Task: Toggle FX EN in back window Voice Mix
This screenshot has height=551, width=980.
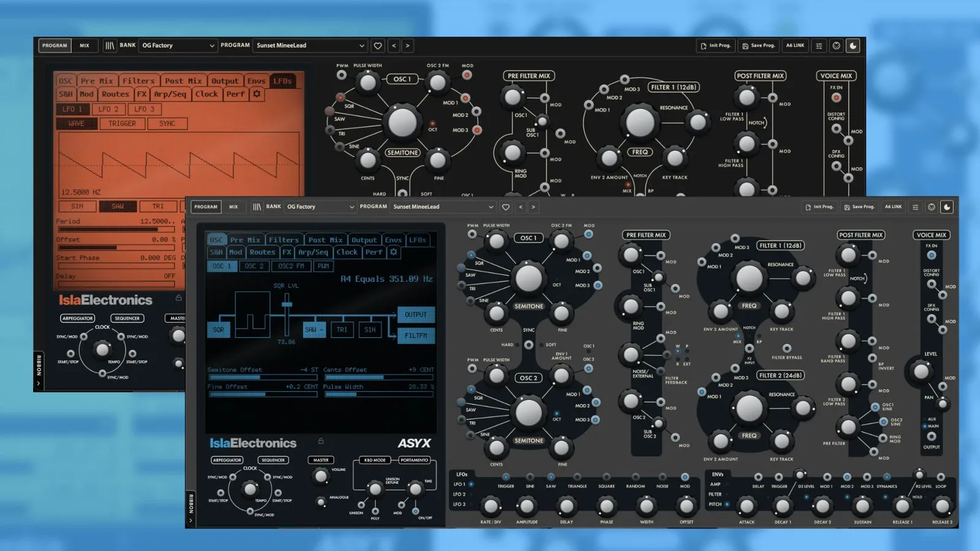Action: point(836,97)
